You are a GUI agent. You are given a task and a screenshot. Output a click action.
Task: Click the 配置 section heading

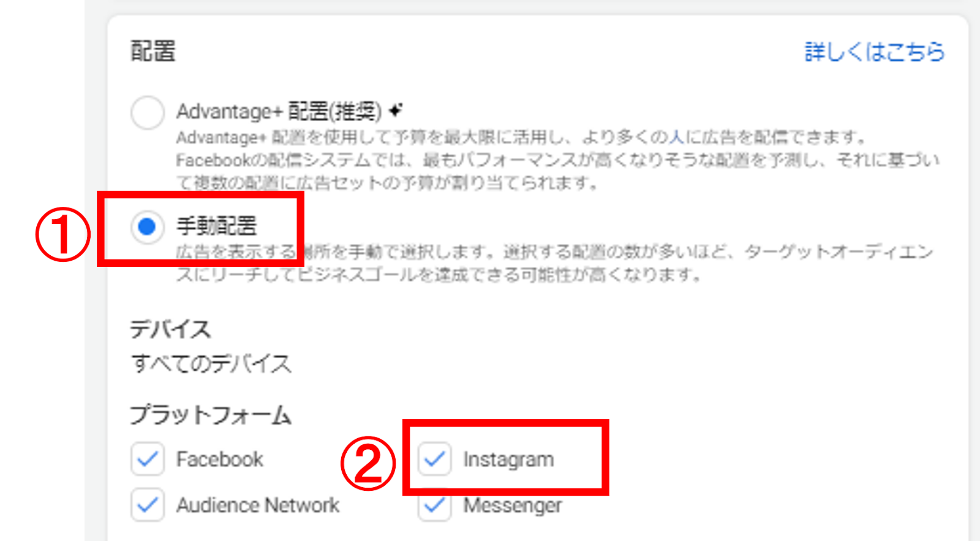pos(153,51)
